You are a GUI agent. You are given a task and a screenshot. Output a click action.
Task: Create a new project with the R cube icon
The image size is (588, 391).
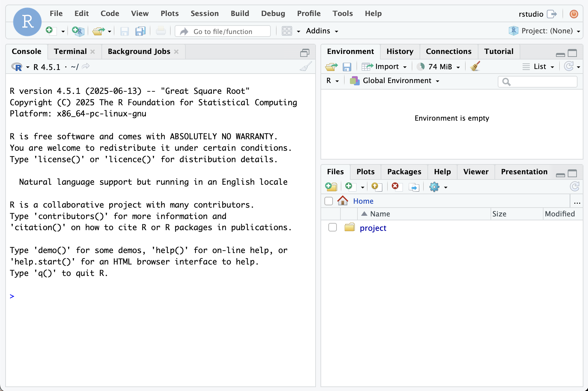coord(78,31)
